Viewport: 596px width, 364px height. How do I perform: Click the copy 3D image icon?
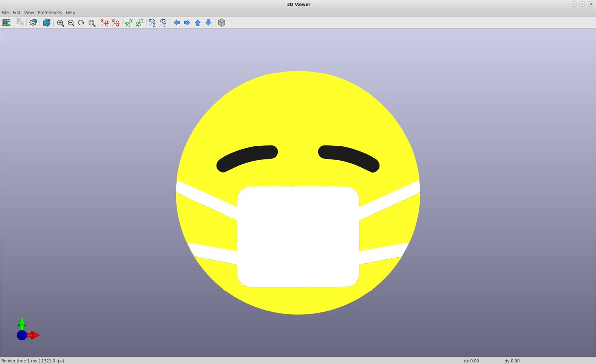click(19, 23)
